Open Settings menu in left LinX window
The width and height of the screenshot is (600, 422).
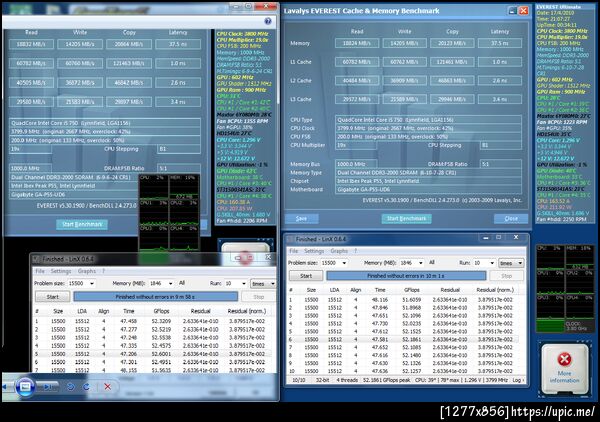coord(61,271)
